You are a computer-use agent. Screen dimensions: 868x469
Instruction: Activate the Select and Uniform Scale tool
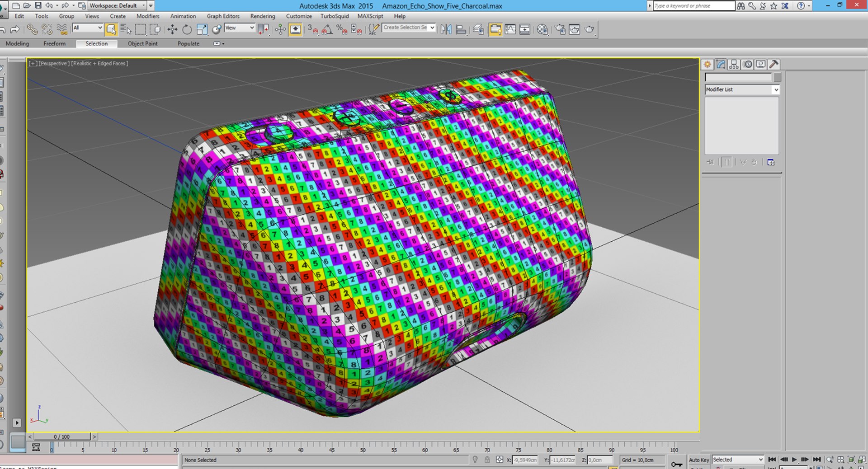pos(202,29)
